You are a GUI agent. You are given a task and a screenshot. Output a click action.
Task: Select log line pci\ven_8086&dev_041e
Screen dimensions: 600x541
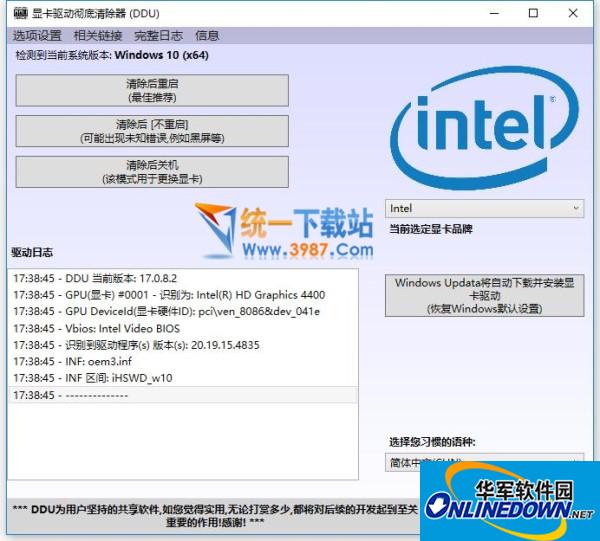[183, 311]
